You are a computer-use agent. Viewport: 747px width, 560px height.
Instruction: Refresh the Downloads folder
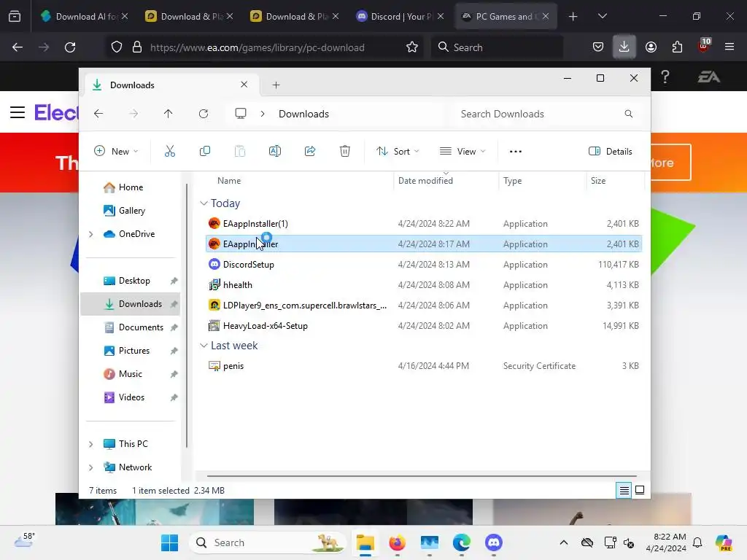tap(204, 114)
